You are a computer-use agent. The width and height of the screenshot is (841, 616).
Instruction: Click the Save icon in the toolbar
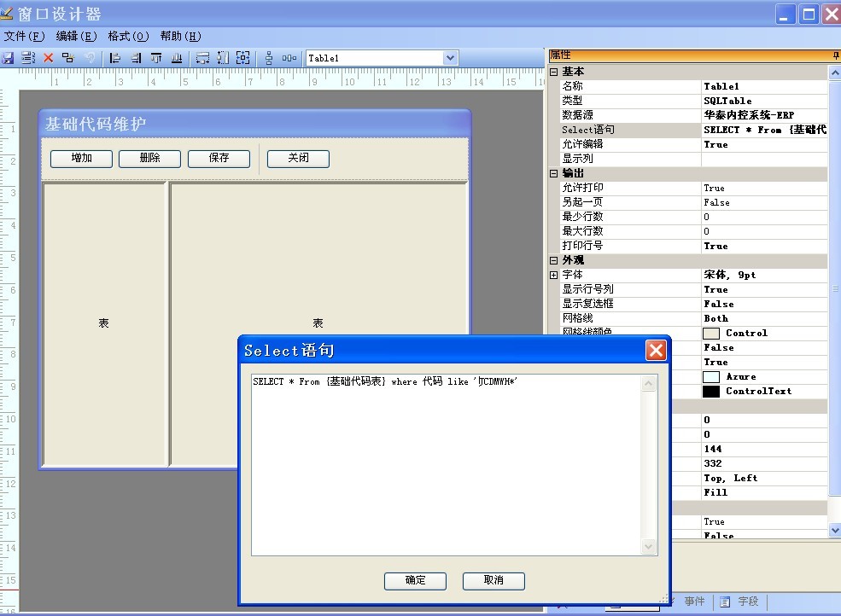click(8, 58)
